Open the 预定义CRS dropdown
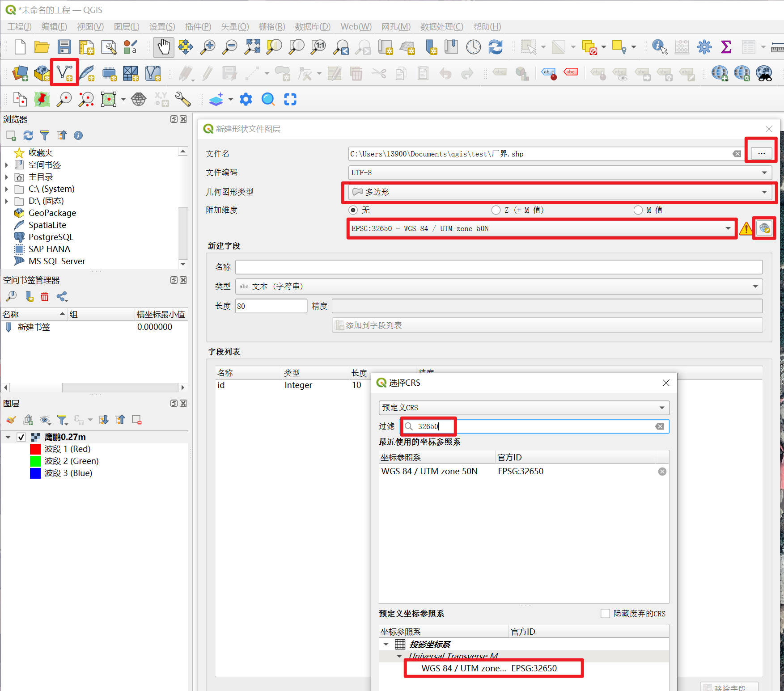784x691 pixels. (x=524, y=408)
